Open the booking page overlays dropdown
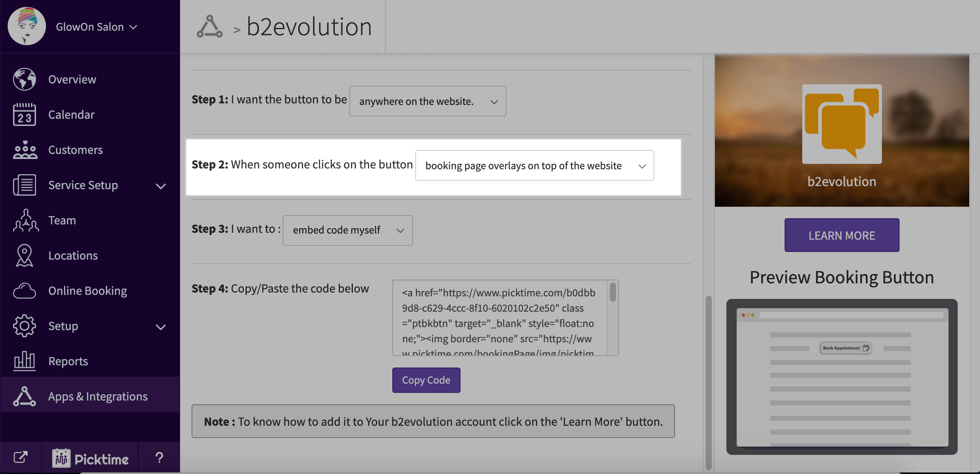This screenshot has width=980, height=474. click(x=534, y=165)
